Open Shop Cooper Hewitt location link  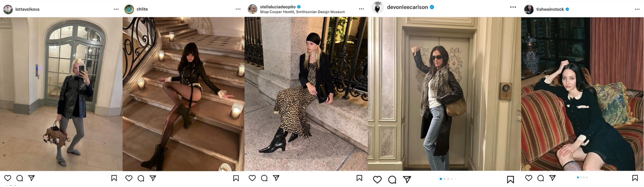point(302,12)
